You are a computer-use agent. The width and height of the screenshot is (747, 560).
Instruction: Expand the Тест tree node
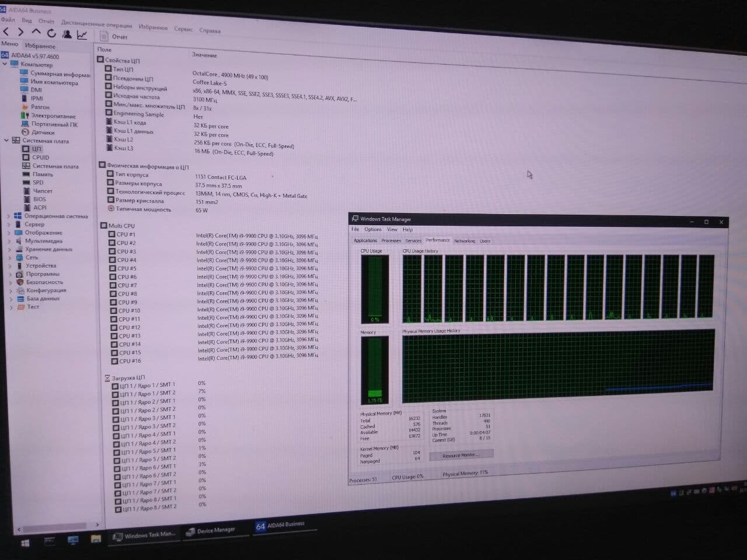(11, 307)
